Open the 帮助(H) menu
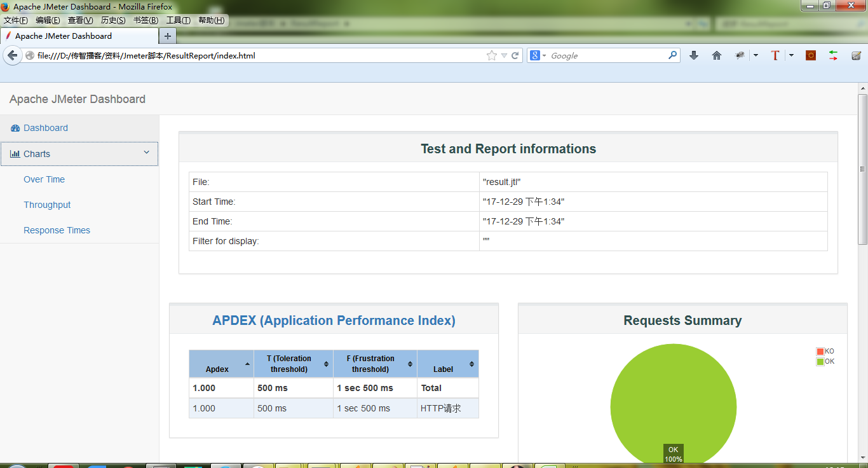 point(212,20)
